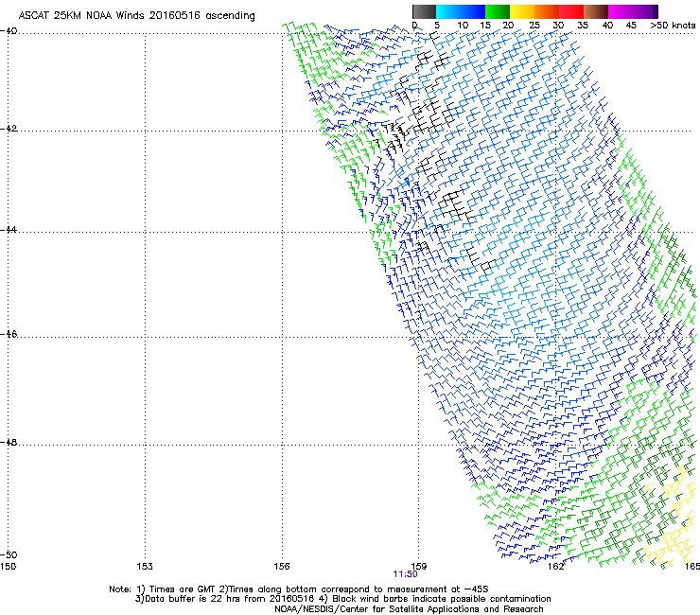Click the '-44' latitude axis label
Image resolution: width=700 pixels, height=615 pixels.
coord(9,230)
